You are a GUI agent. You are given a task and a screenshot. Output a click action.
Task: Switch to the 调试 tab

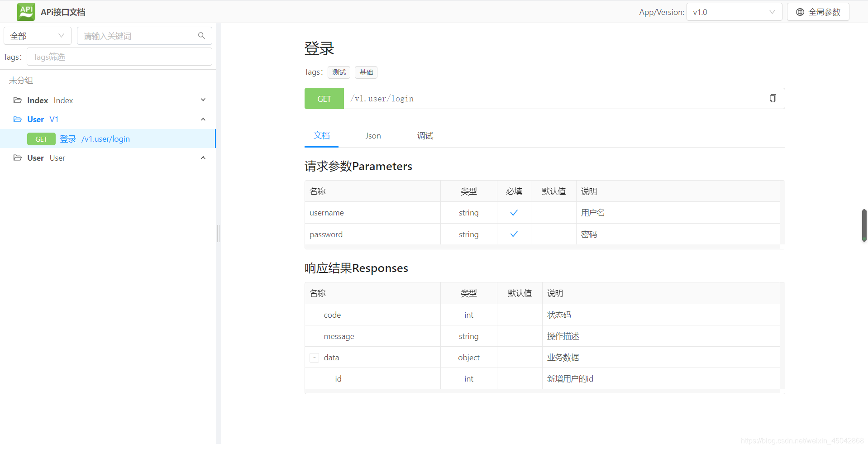pos(425,136)
